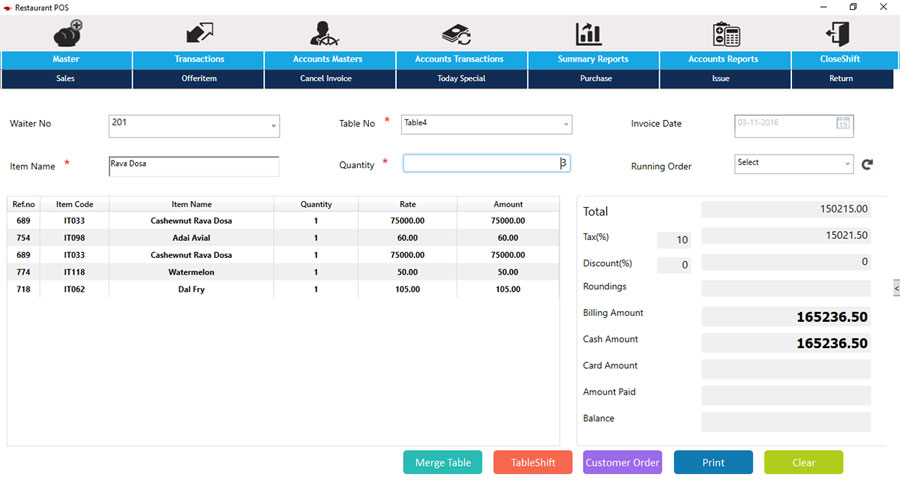Viewport: 900px width, 480px height.
Task: Click the Master coins icon
Action: point(67,33)
